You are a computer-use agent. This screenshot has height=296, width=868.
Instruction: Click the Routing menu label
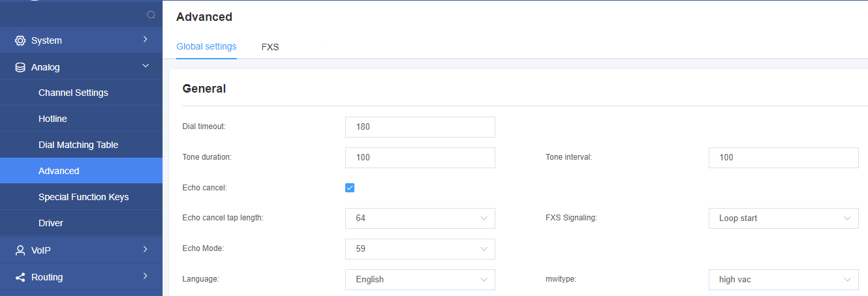(x=47, y=277)
